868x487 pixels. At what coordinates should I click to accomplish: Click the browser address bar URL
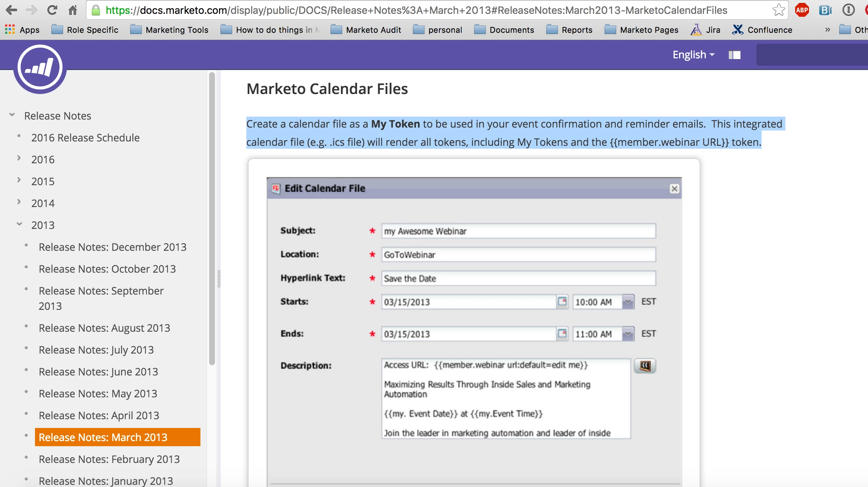pyautogui.click(x=415, y=10)
